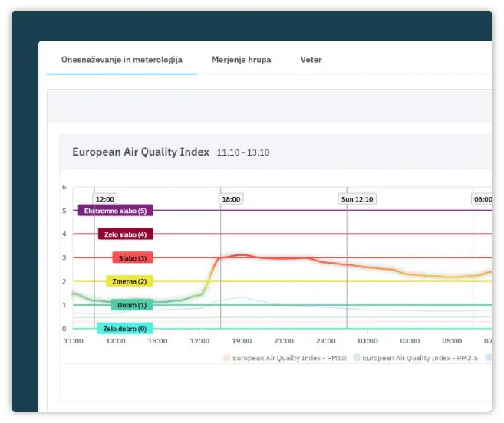Click the Zelo dobro (0) level label

124,329
